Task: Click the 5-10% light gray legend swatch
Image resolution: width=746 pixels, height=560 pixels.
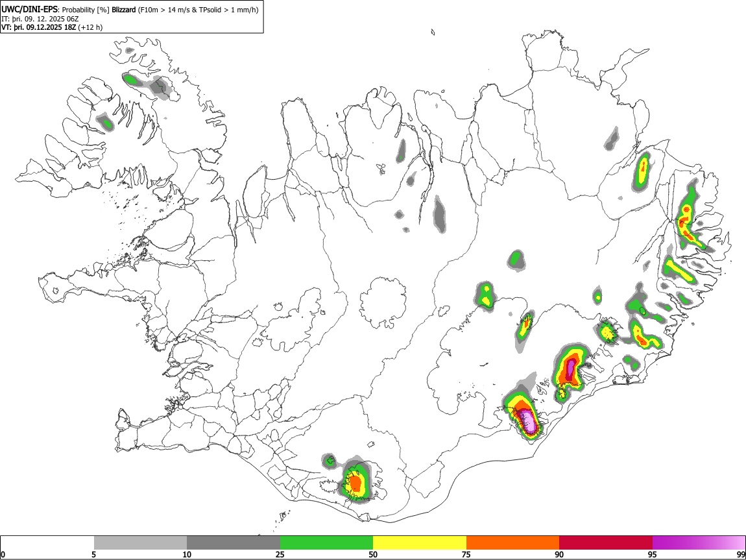Action: point(140,543)
